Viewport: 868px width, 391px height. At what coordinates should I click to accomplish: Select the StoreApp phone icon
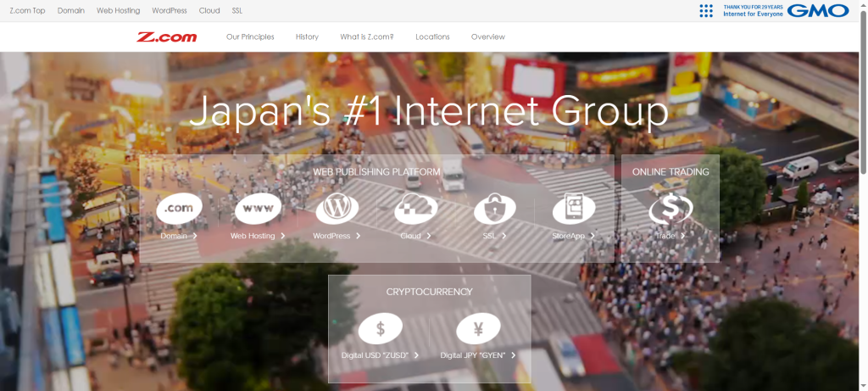point(574,209)
